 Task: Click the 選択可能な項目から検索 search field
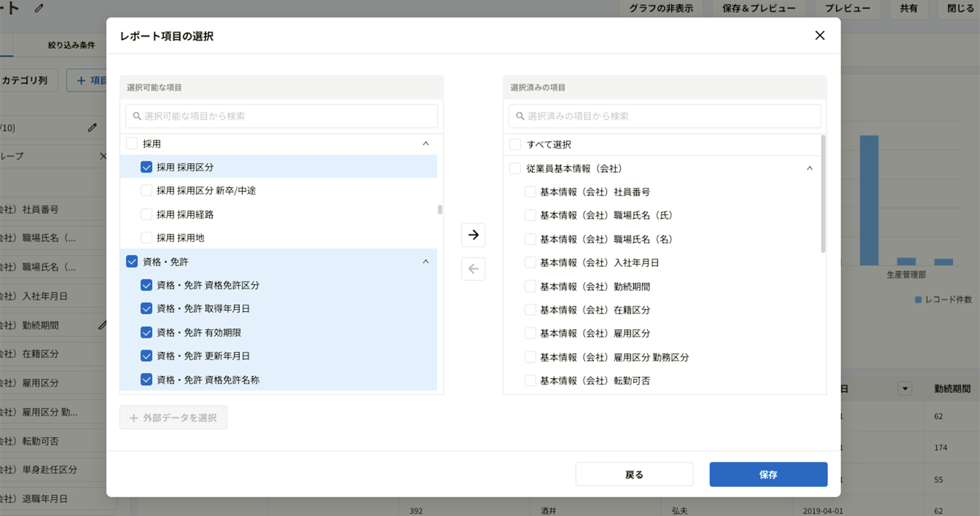pyautogui.click(x=282, y=116)
